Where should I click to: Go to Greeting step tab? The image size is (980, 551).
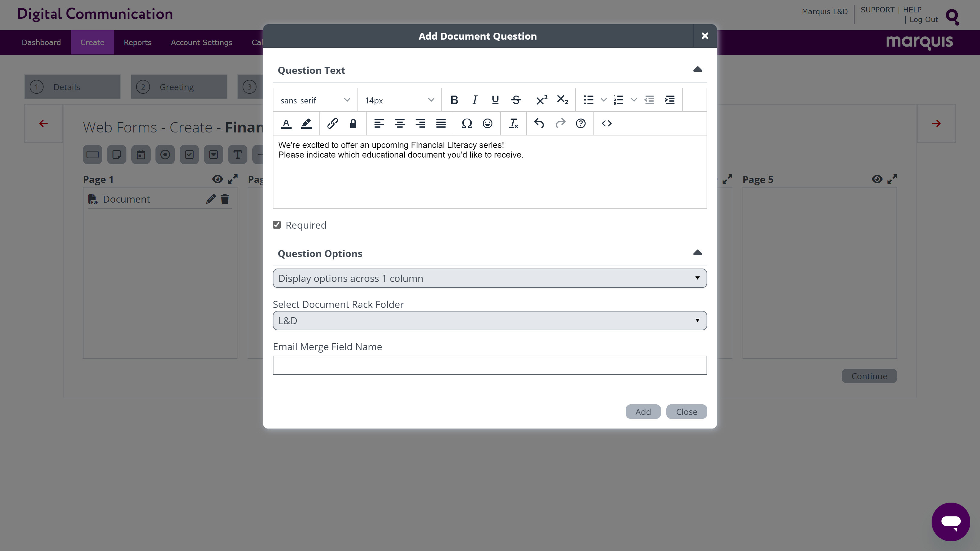click(x=179, y=87)
